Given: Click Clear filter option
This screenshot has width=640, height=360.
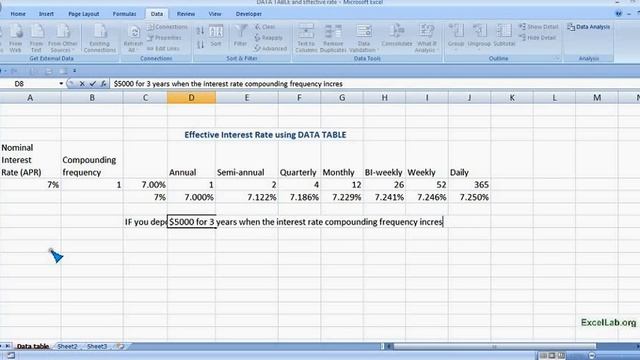Looking at the screenshot, I should (265, 27).
